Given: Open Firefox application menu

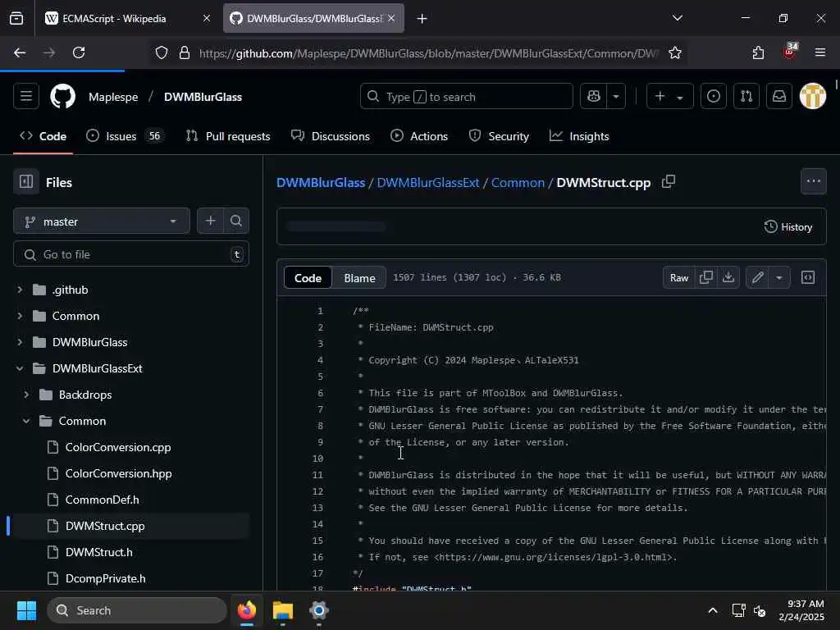Looking at the screenshot, I should coord(820,52).
